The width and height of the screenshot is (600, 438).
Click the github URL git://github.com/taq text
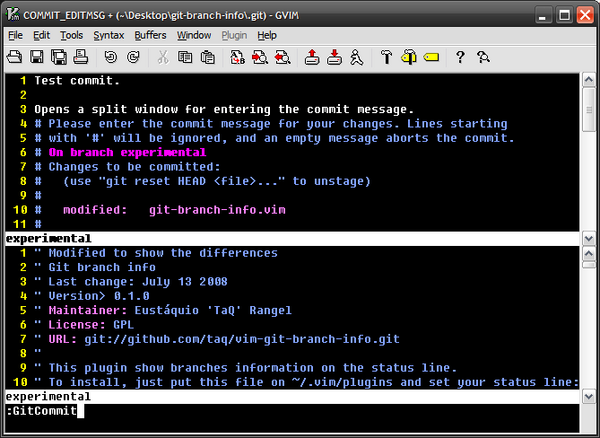tap(242, 339)
